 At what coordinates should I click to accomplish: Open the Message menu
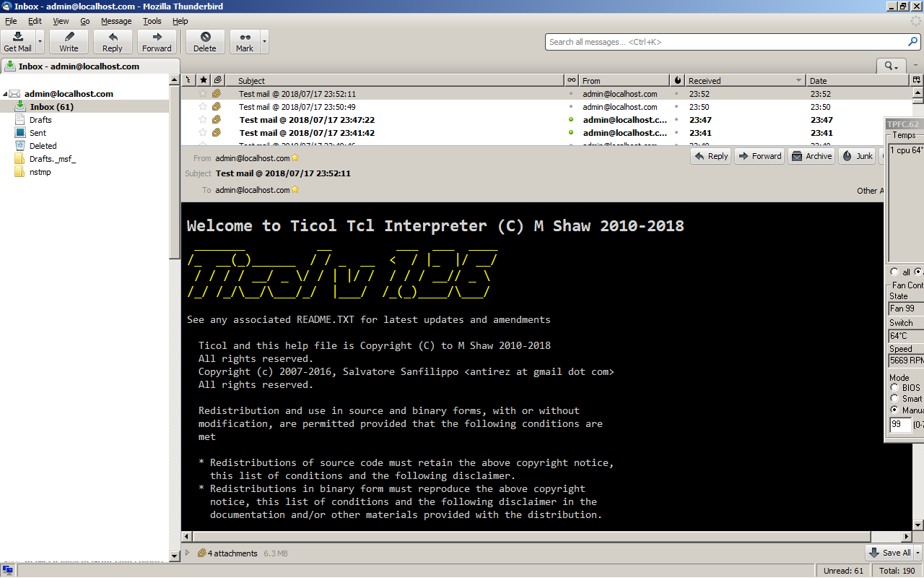point(116,21)
